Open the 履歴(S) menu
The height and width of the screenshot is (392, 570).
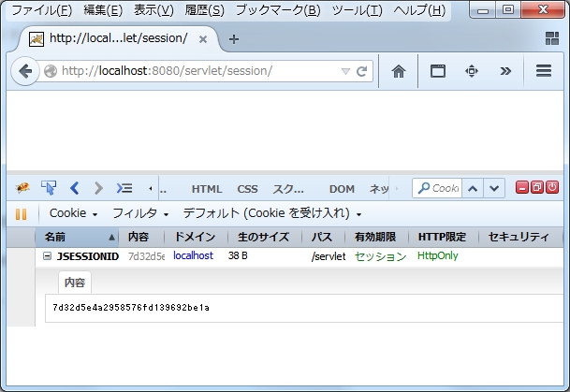coord(204,10)
